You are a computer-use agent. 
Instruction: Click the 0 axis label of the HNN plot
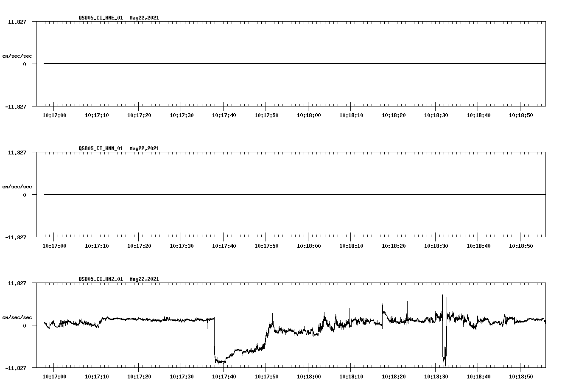(x=25, y=195)
